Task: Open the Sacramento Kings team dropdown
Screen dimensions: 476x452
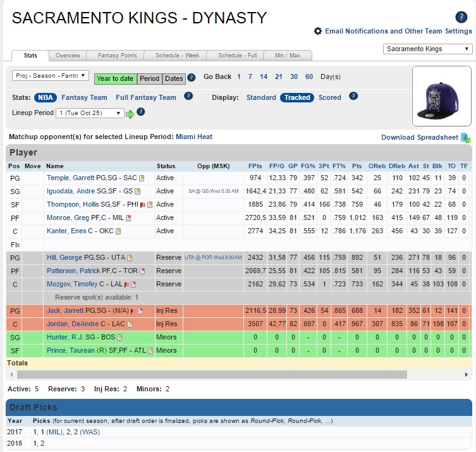Action: click(428, 49)
